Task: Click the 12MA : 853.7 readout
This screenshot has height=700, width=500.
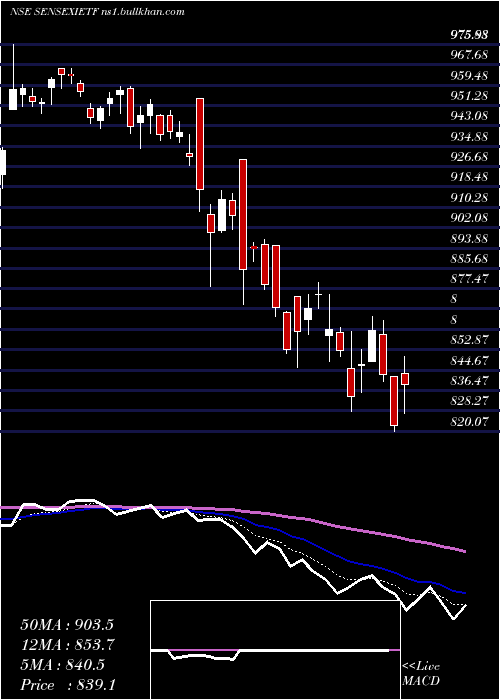Action: [67, 645]
